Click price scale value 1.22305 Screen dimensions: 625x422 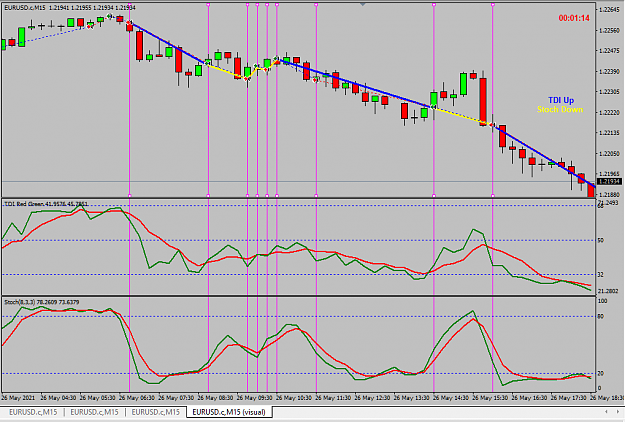pyautogui.click(x=609, y=92)
